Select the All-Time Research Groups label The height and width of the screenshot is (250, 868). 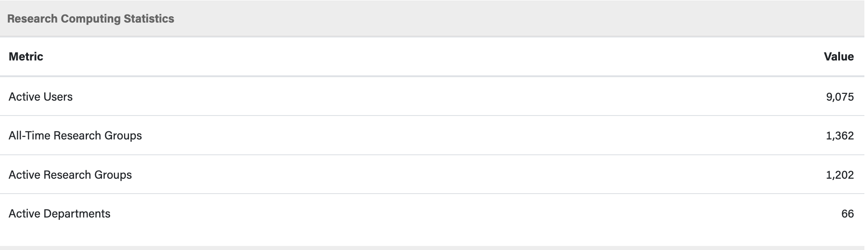[75, 135]
